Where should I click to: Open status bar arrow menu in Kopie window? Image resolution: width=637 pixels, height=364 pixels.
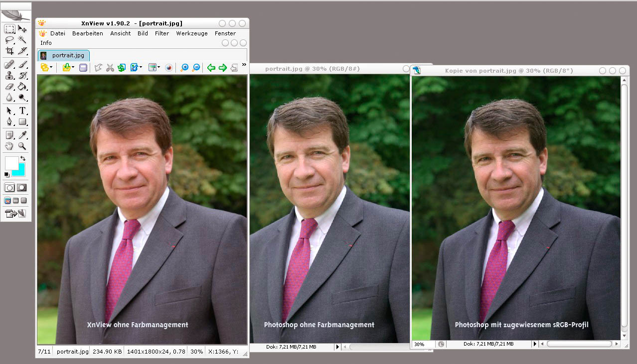coord(535,344)
